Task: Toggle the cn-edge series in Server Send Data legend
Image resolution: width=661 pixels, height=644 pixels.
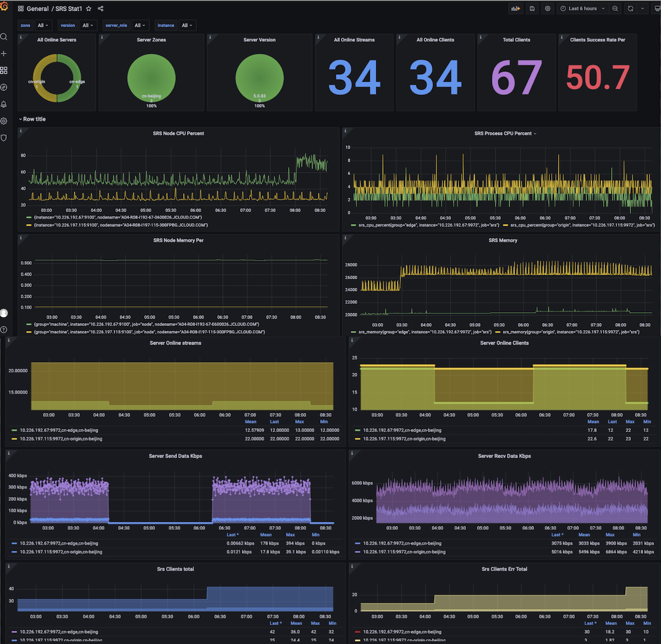Action: 57,543
